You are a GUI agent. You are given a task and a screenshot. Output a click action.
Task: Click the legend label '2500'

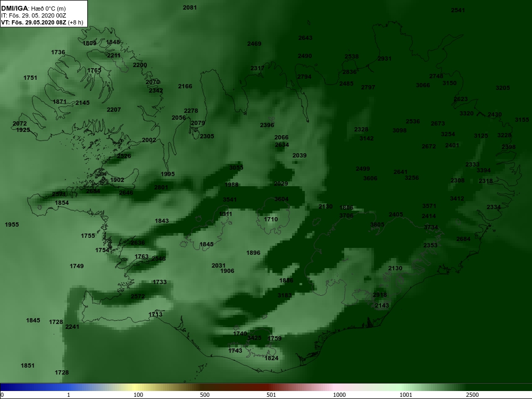point(472,395)
